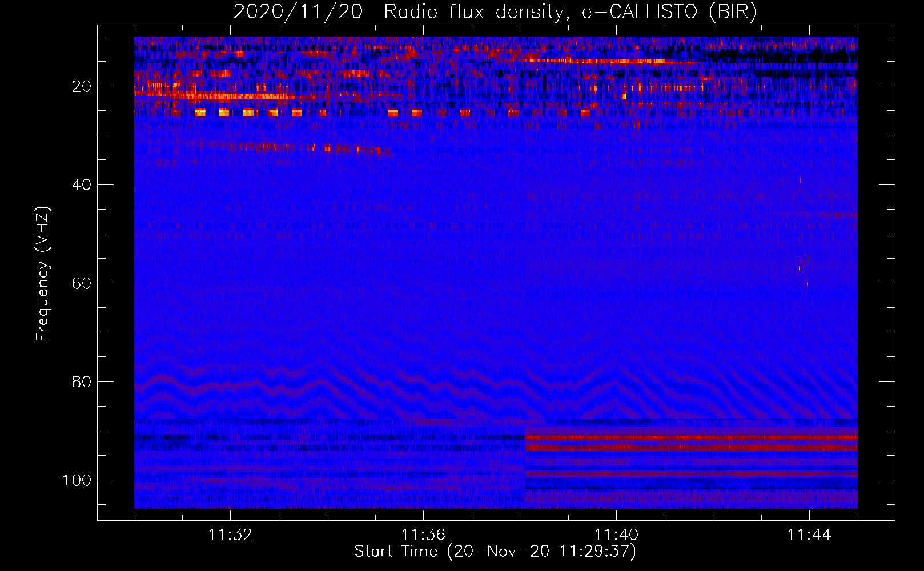
Task: Click the 11:40 time tick label
Action: (x=616, y=535)
